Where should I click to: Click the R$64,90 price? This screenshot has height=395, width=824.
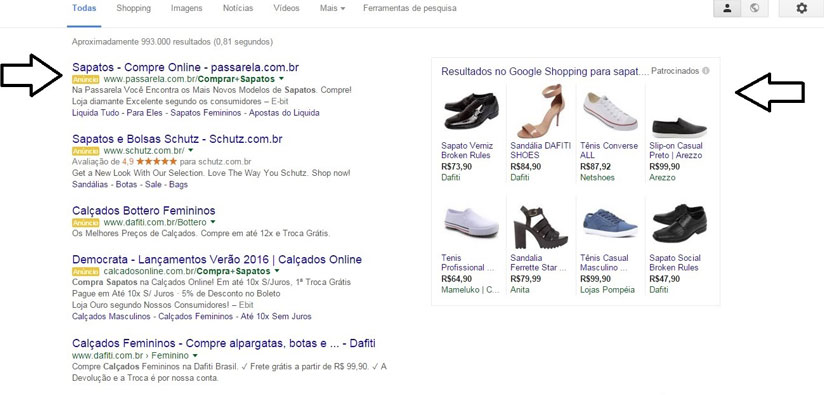tap(456, 279)
